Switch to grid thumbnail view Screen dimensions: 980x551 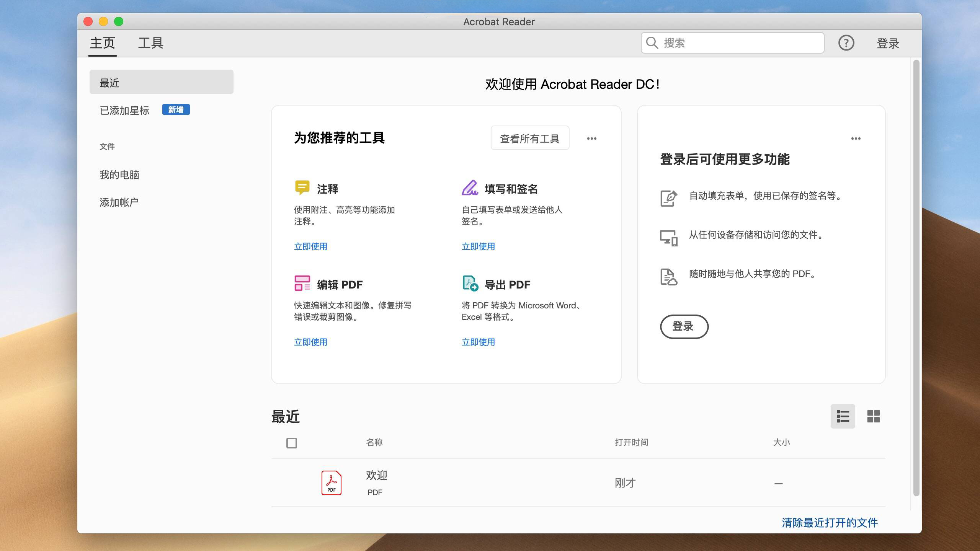(873, 416)
